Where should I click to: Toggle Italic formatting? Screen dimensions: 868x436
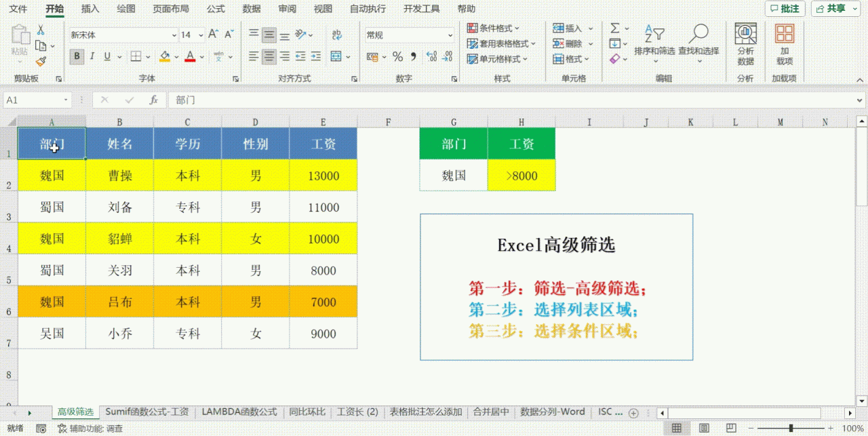click(92, 56)
